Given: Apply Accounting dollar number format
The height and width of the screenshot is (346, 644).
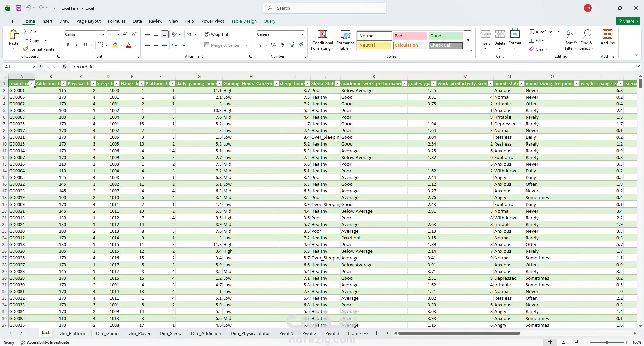Looking at the screenshot, I should click(x=260, y=45).
